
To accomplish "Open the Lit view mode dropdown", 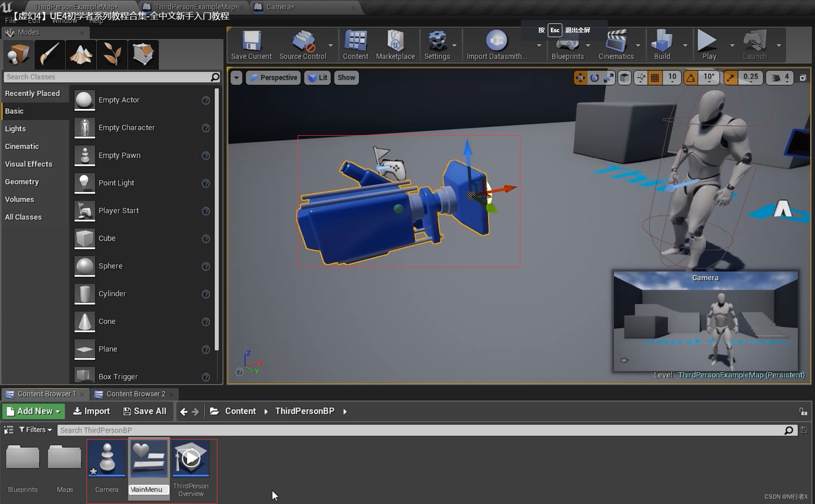I will [x=318, y=78].
